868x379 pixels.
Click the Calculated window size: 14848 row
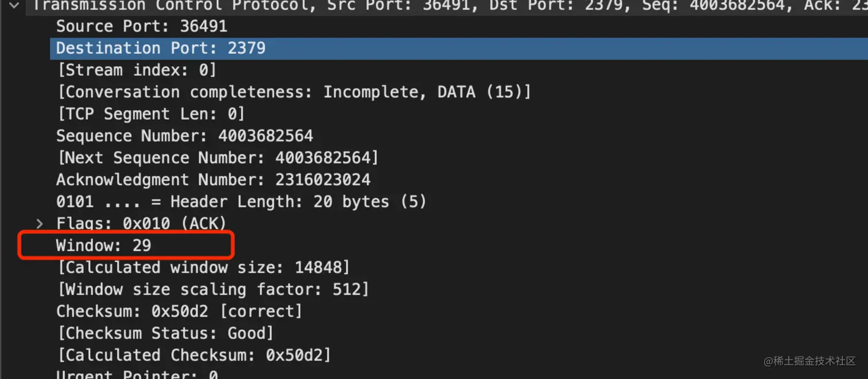point(203,267)
